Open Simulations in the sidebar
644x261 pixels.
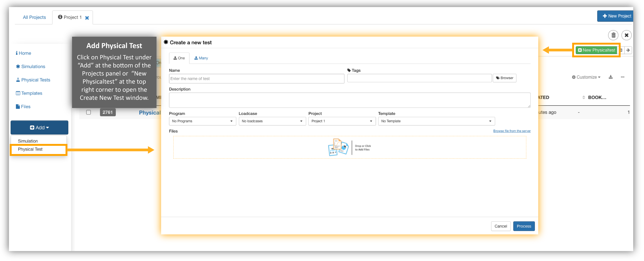click(30, 67)
